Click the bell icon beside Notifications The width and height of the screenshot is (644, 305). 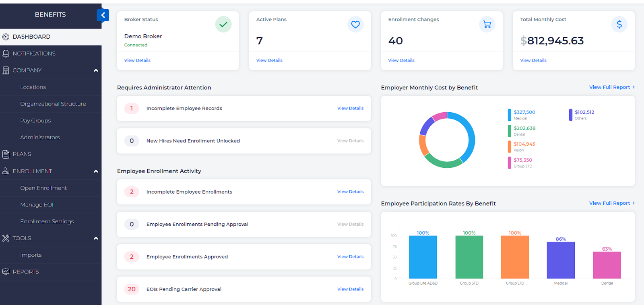pyautogui.click(x=6, y=54)
